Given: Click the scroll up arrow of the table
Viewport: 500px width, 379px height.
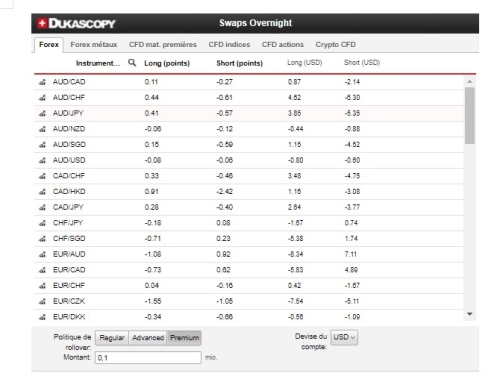Looking at the screenshot, I should [x=470, y=82].
